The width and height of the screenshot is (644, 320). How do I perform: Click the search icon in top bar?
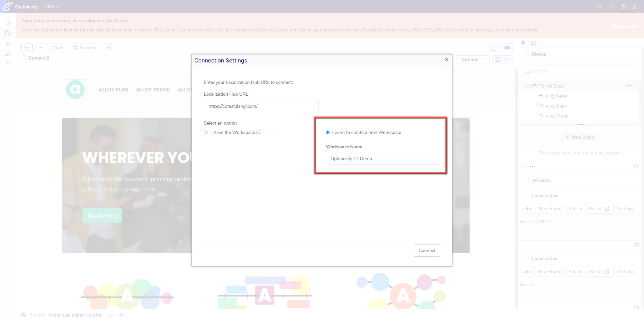(599, 7)
